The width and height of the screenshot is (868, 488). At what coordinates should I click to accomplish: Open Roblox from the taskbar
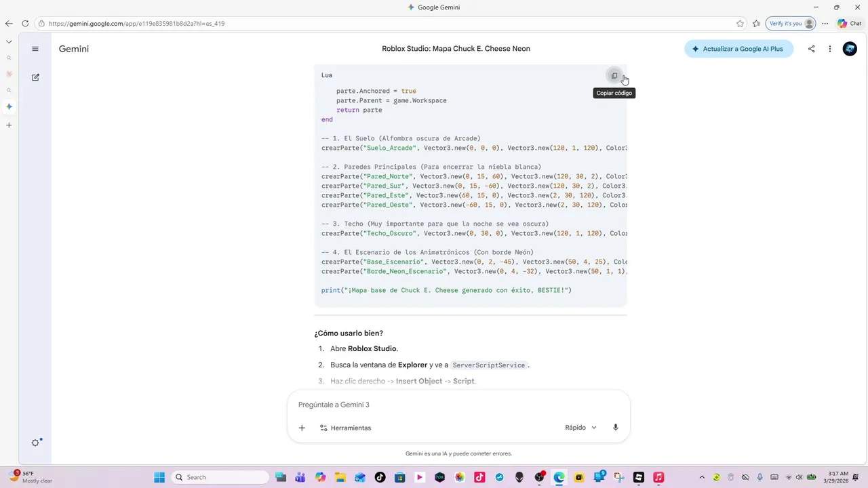pos(639,477)
